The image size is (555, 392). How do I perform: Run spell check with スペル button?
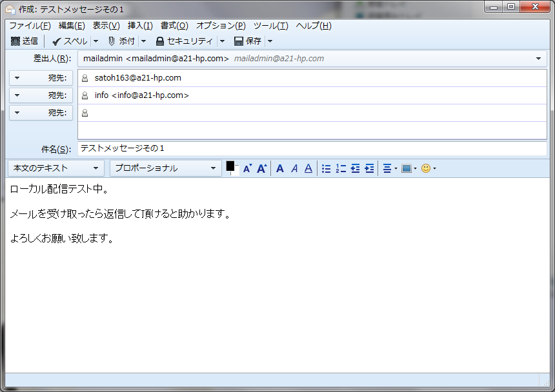[70, 41]
